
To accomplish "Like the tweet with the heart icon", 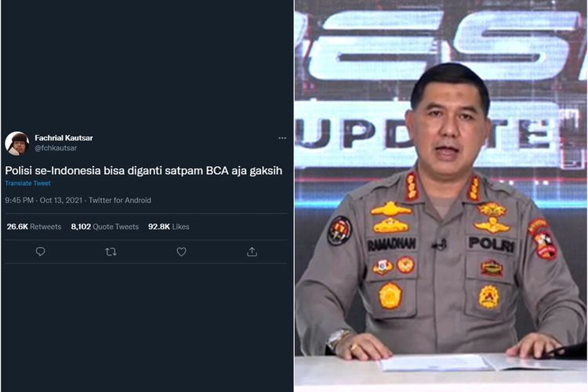I will (182, 252).
